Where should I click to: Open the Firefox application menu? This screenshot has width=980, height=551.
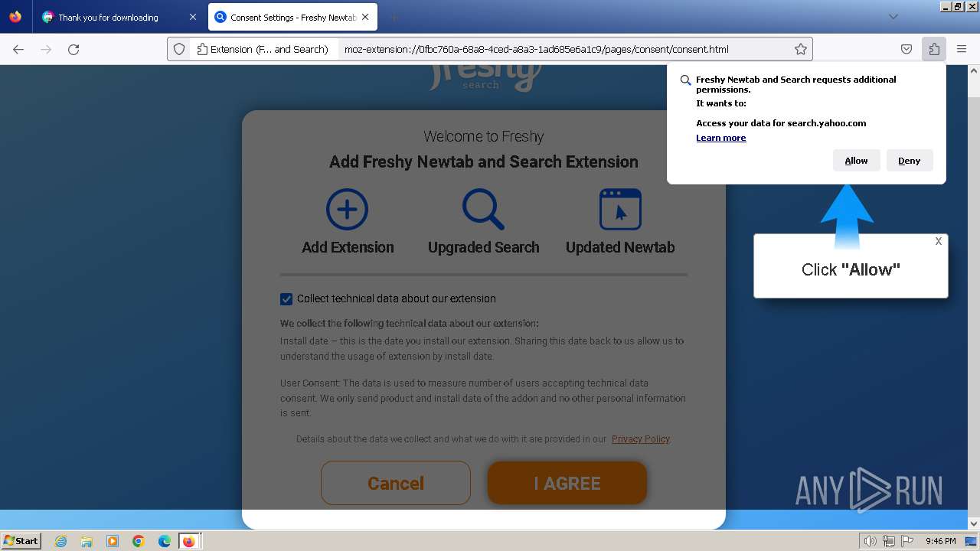tap(962, 49)
